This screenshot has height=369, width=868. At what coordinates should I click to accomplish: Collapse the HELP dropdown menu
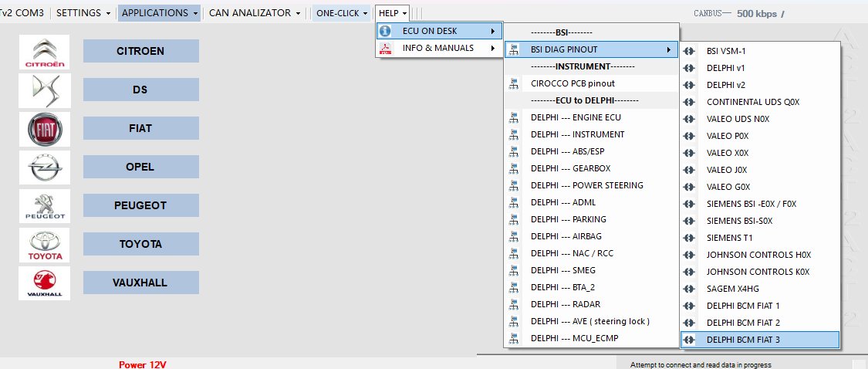click(393, 13)
